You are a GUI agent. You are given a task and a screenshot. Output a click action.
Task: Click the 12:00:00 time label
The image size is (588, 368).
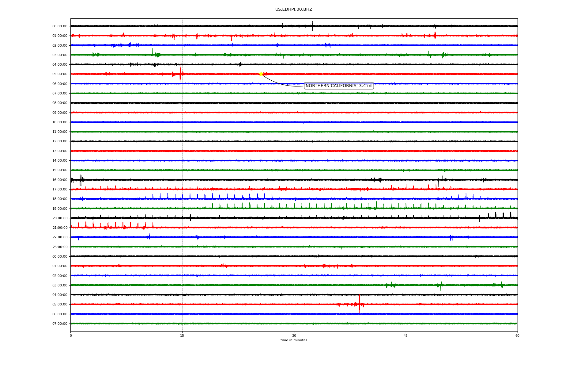[60, 141]
